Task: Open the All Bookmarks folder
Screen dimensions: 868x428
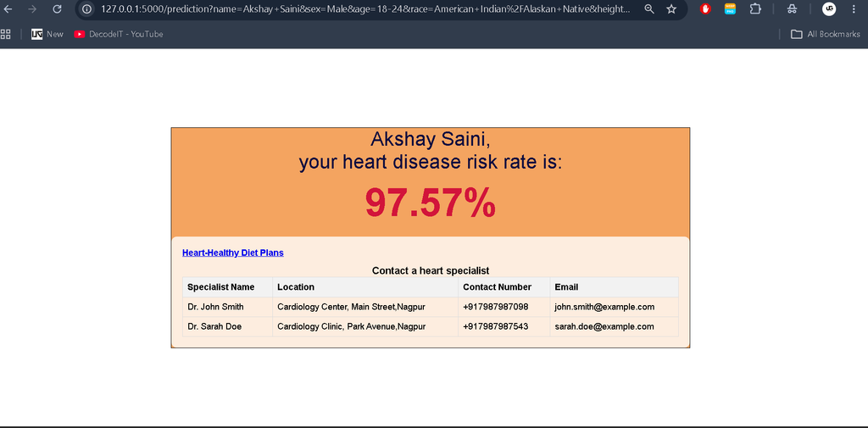Action: 826,35
